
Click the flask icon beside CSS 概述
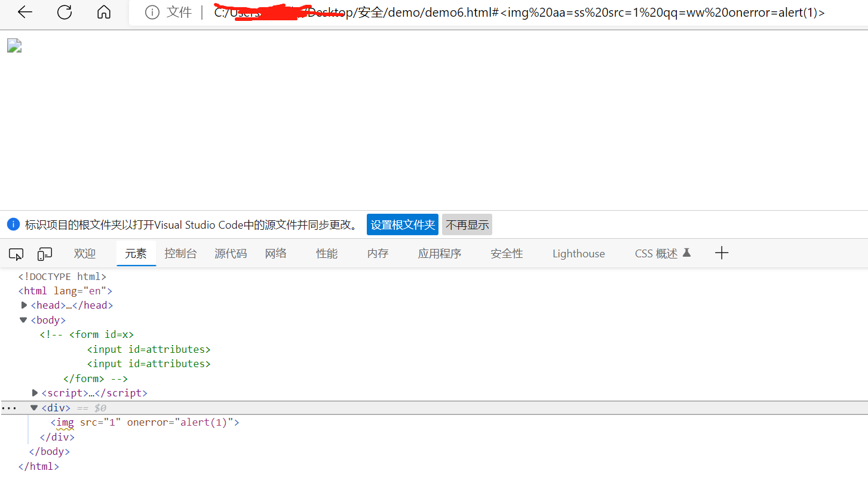(686, 253)
